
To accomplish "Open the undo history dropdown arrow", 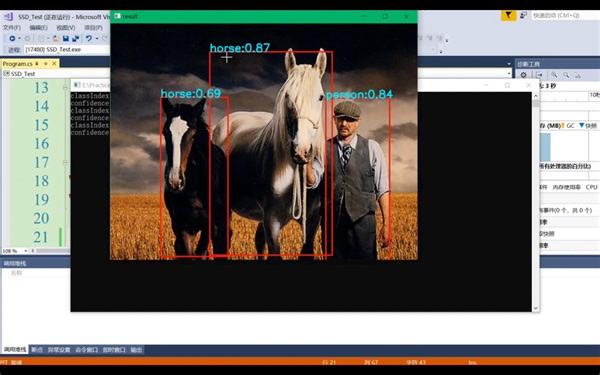I will [x=97, y=39].
